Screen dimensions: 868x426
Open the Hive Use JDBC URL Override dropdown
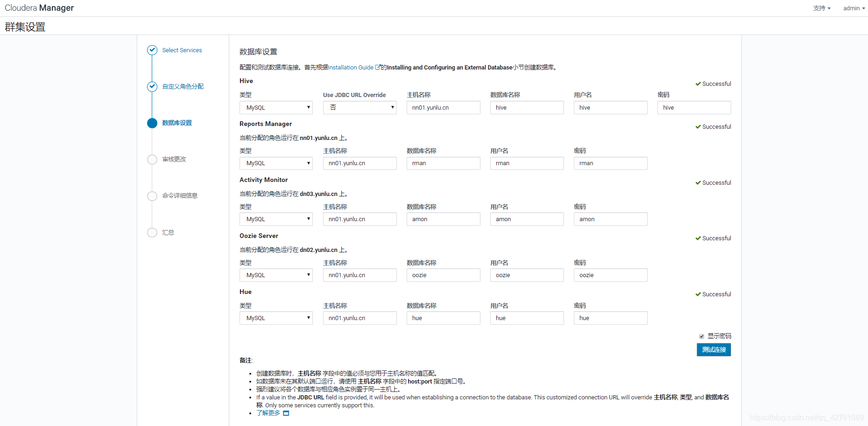(360, 107)
